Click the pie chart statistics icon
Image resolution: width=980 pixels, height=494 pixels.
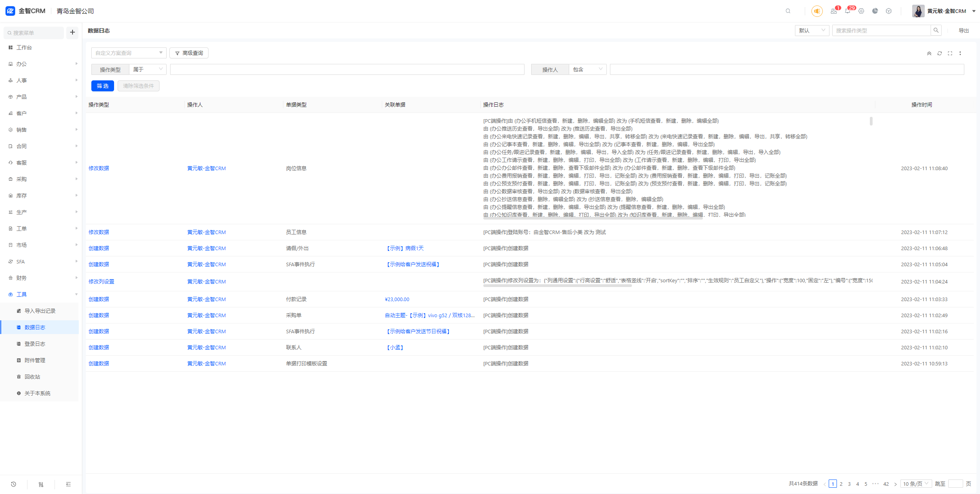(x=875, y=11)
